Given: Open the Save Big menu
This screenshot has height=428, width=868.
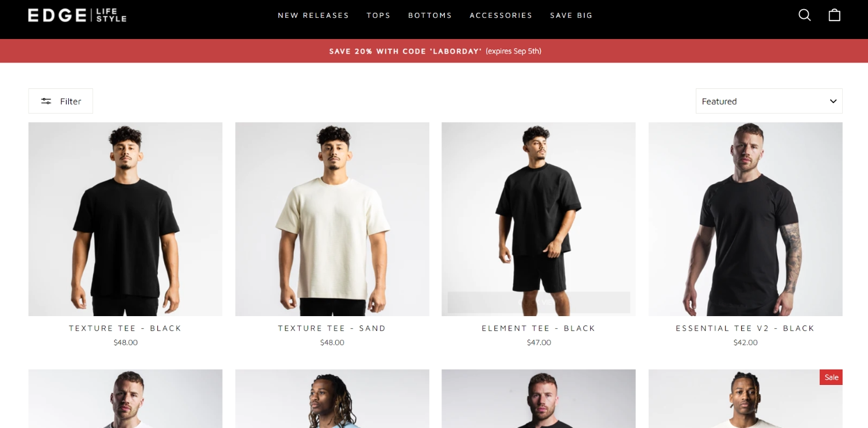Looking at the screenshot, I should coord(571,15).
